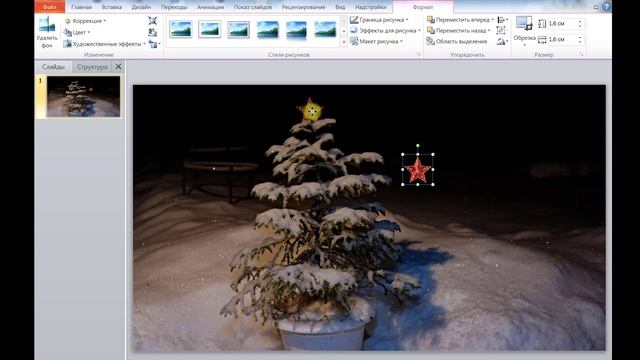This screenshot has width=640, height=360.
Task: Click the Reset Picture icon
Action: coord(153,43)
